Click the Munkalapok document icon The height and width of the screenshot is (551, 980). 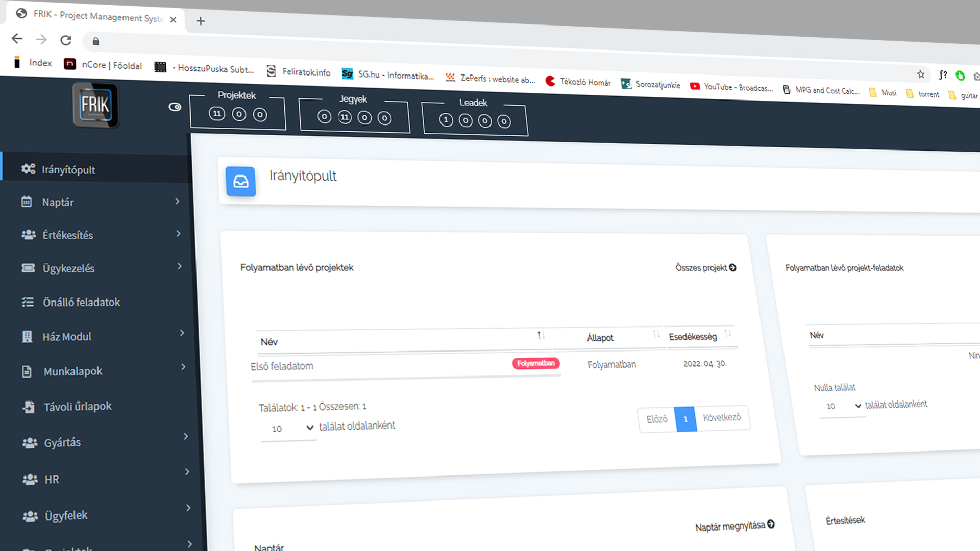click(27, 371)
